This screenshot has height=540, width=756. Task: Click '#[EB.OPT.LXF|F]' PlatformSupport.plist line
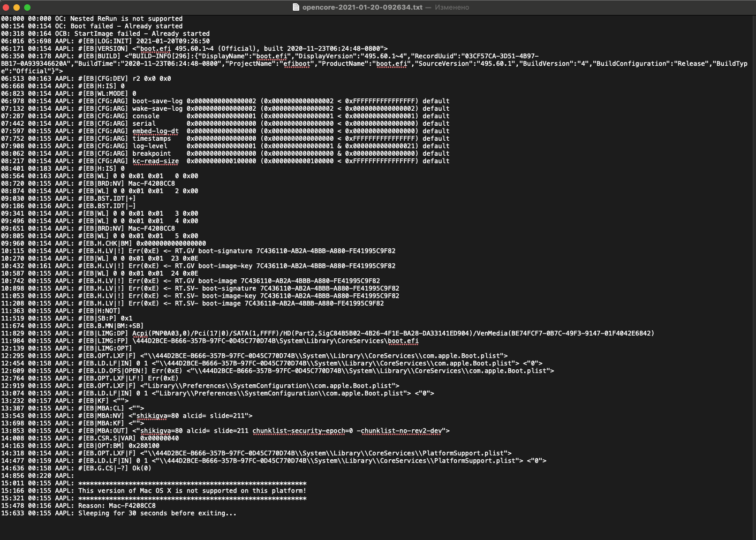256,453
